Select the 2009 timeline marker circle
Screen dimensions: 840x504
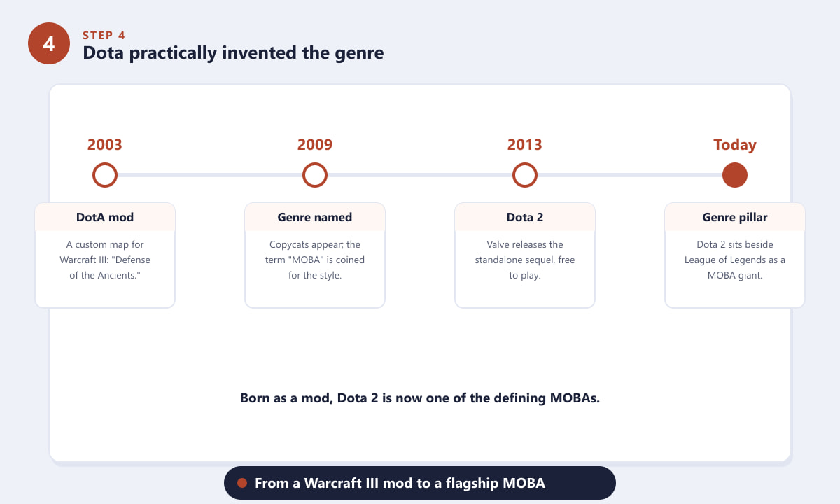click(x=315, y=175)
